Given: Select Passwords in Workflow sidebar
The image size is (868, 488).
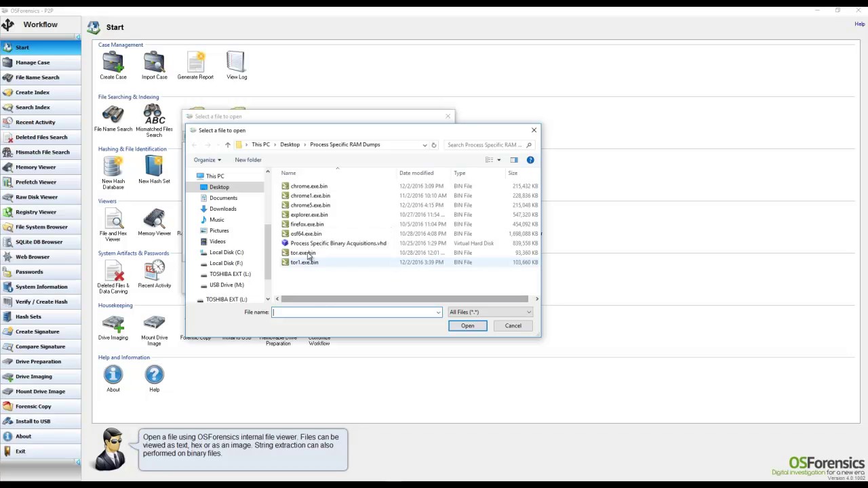Looking at the screenshot, I should [x=41, y=272].
